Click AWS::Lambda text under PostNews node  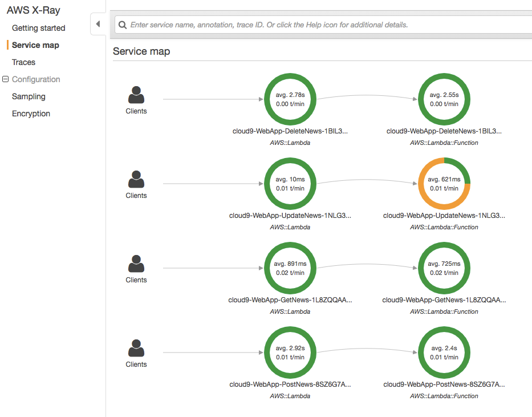tap(290, 396)
